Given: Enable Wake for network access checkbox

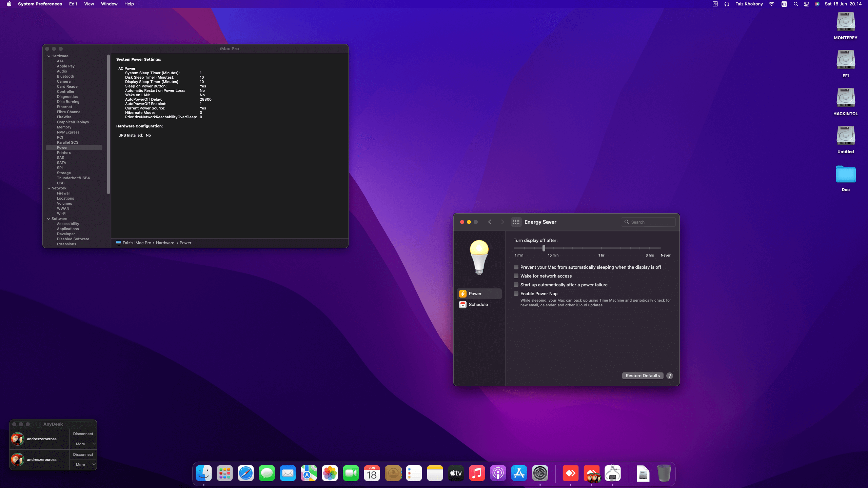Looking at the screenshot, I should tap(516, 276).
